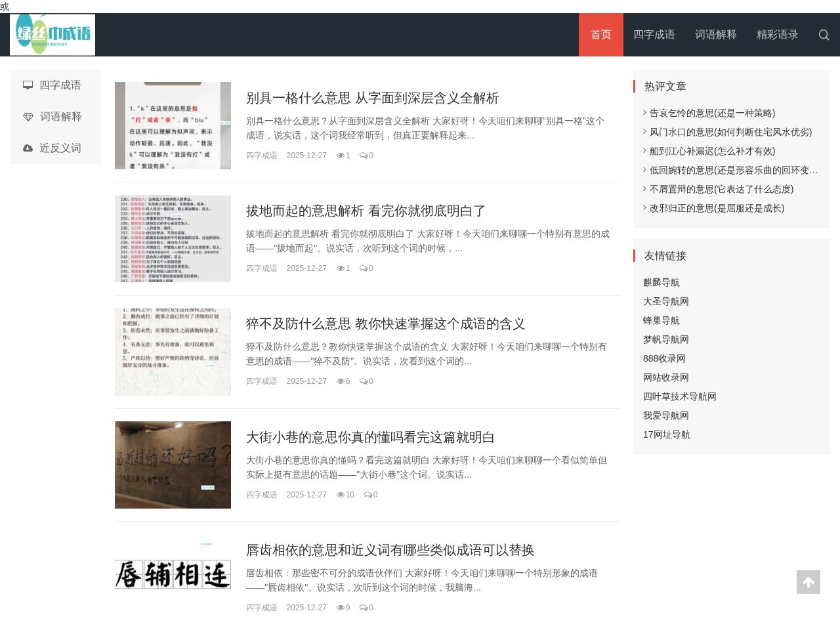Open the article 别具一格什么意思

pyautogui.click(x=373, y=98)
